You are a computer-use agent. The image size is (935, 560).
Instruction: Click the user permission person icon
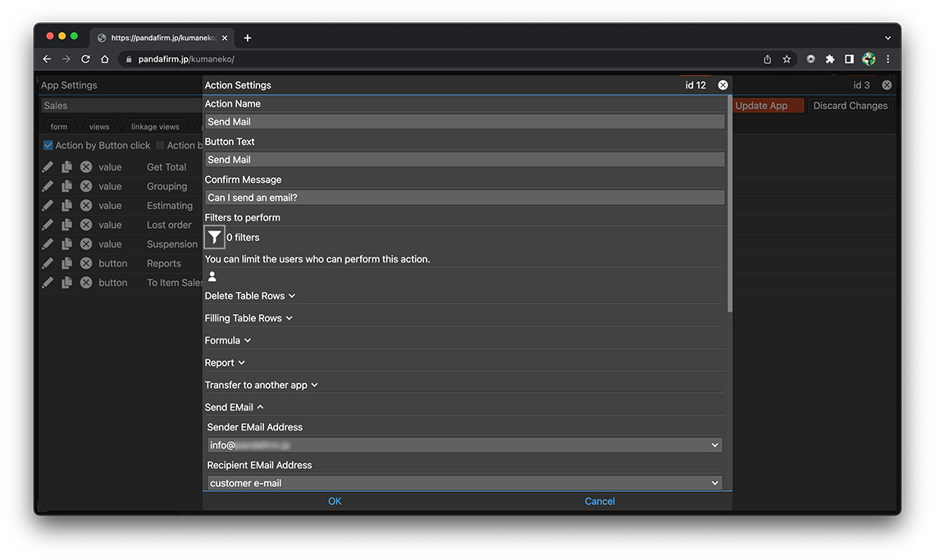click(212, 277)
